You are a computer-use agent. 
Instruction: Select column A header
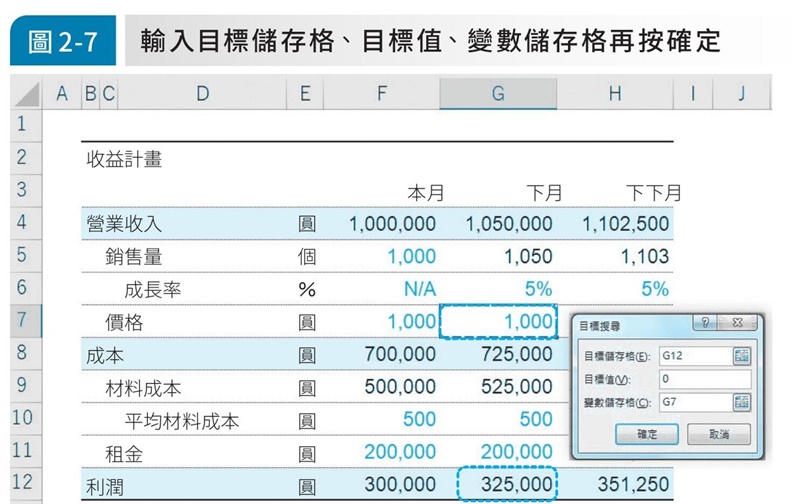[x=62, y=94]
